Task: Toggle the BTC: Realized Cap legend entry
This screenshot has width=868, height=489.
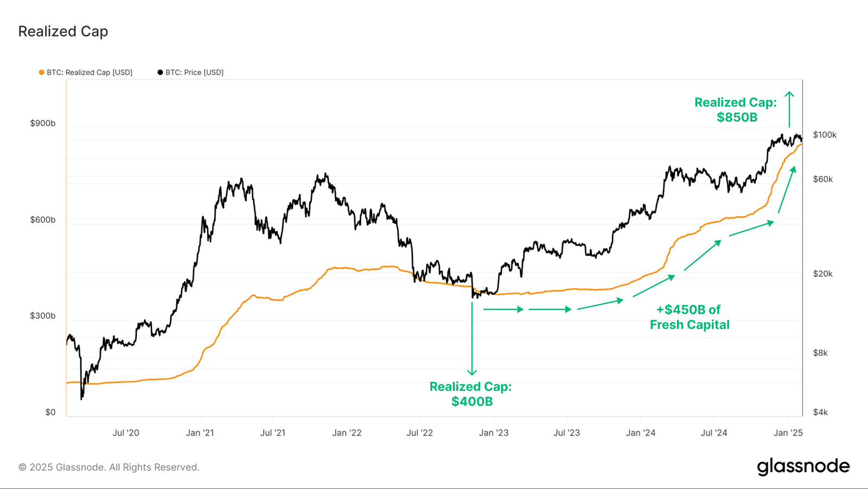Action: click(86, 72)
